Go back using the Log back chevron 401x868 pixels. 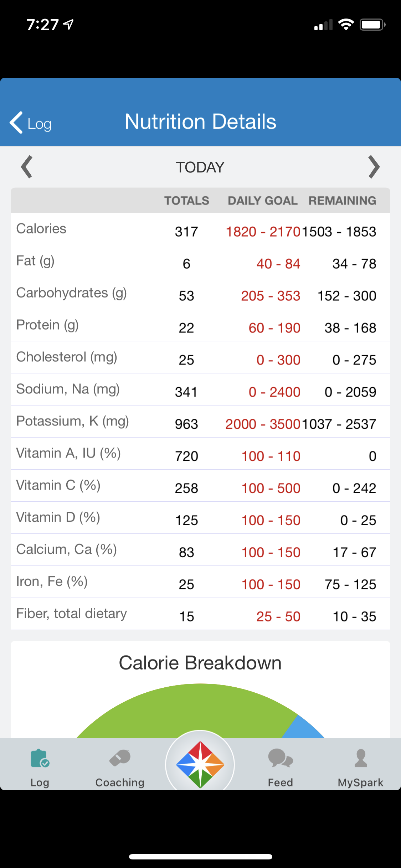pyautogui.click(x=31, y=123)
